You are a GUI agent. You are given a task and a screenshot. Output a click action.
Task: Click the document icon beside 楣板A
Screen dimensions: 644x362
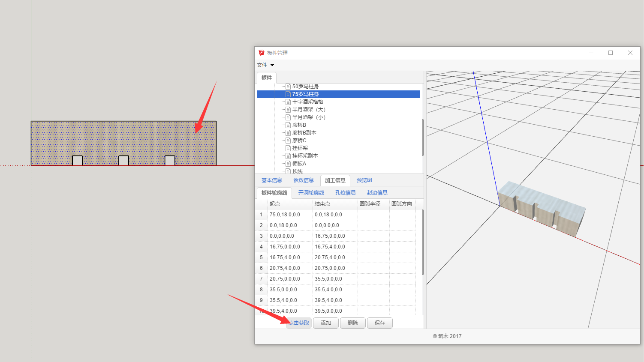coord(289,164)
